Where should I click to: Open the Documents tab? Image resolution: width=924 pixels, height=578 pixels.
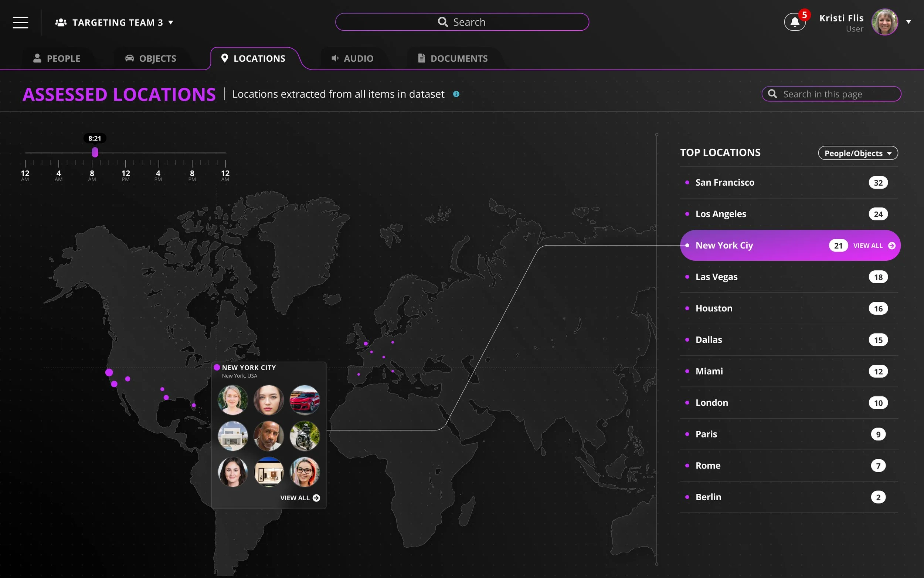pos(453,58)
